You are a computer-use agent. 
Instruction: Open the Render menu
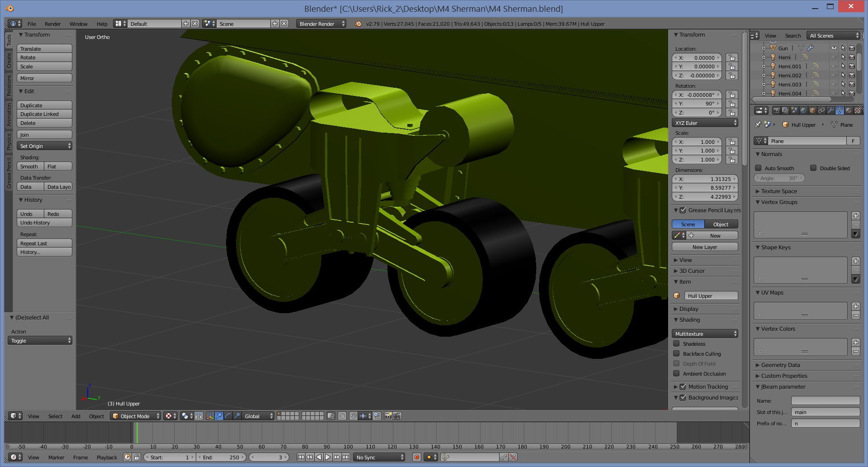point(52,24)
